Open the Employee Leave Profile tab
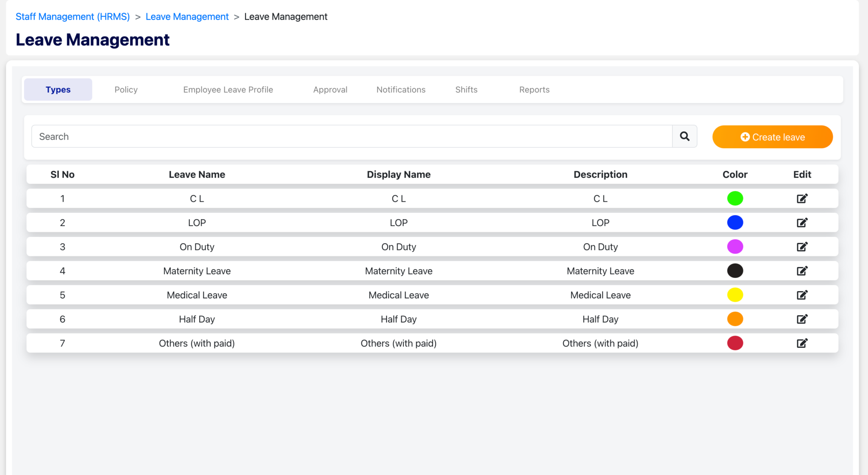The height and width of the screenshot is (475, 868). click(228, 89)
